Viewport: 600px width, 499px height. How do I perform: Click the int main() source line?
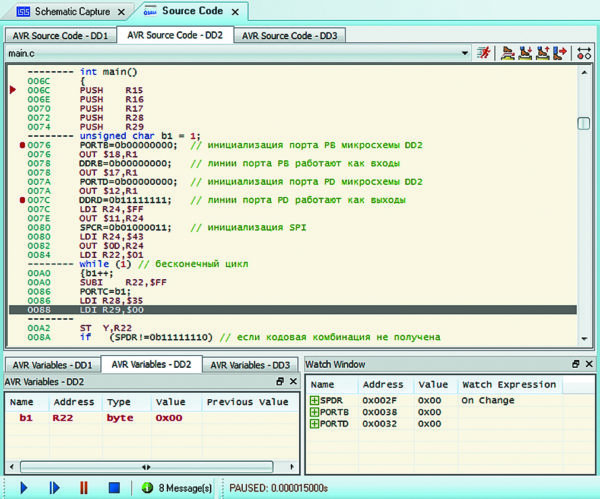tap(109, 72)
